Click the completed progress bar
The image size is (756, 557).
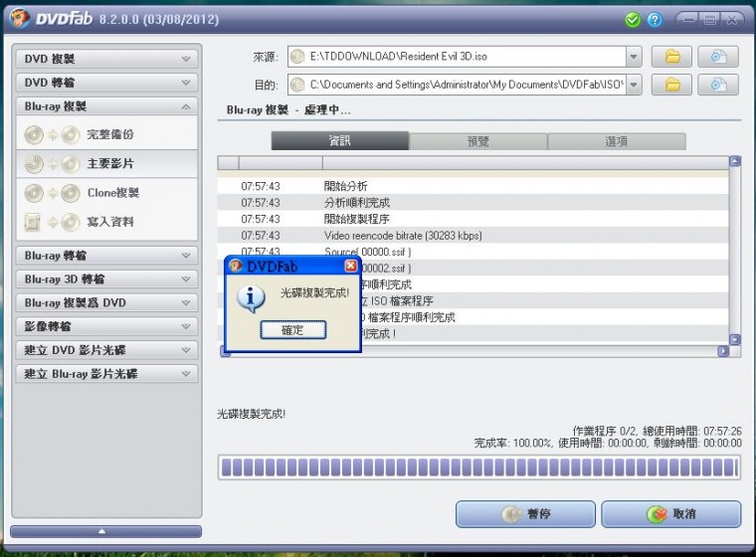477,467
